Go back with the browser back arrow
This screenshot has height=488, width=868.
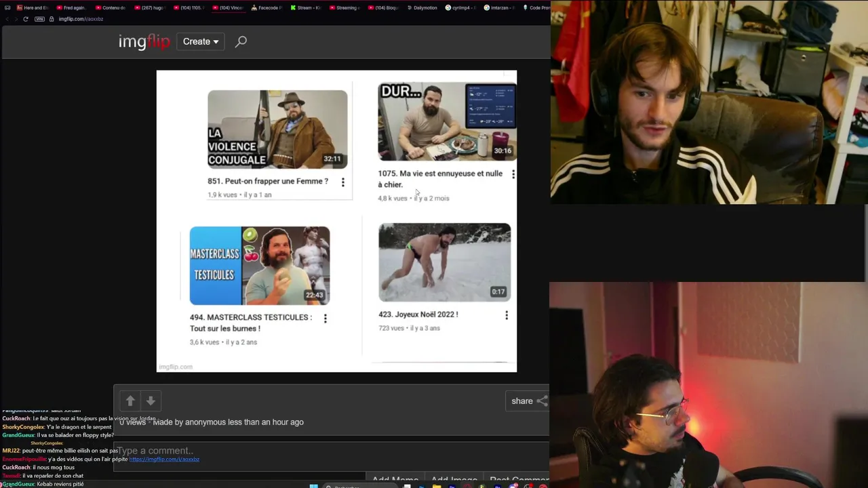pos(7,19)
